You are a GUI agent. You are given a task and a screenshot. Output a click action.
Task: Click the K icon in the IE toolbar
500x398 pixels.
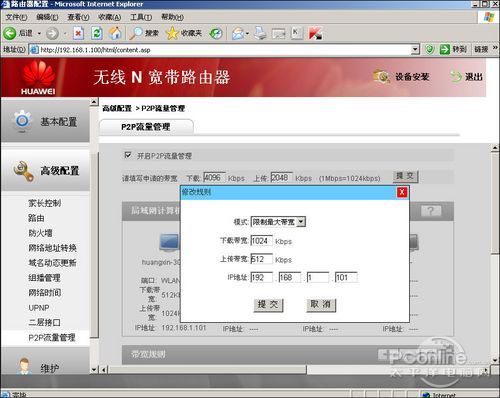pos(296,33)
